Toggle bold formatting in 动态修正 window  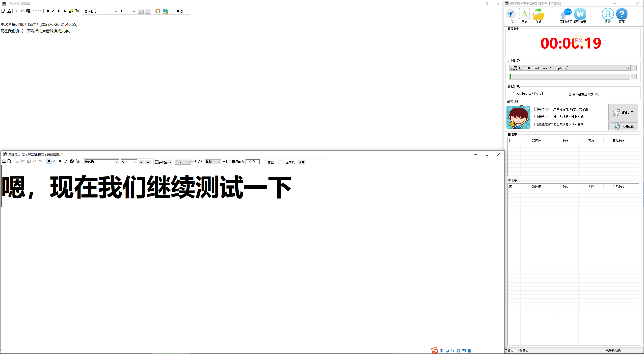[x=48, y=161]
